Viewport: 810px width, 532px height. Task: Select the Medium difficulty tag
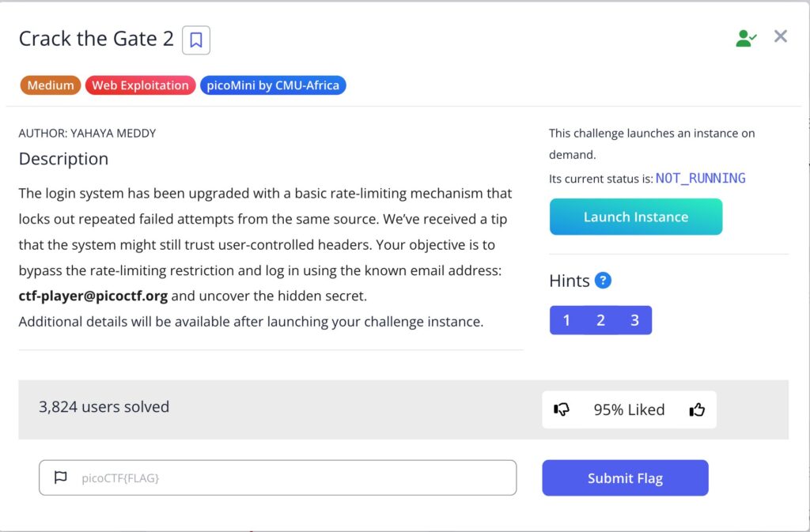[51, 85]
